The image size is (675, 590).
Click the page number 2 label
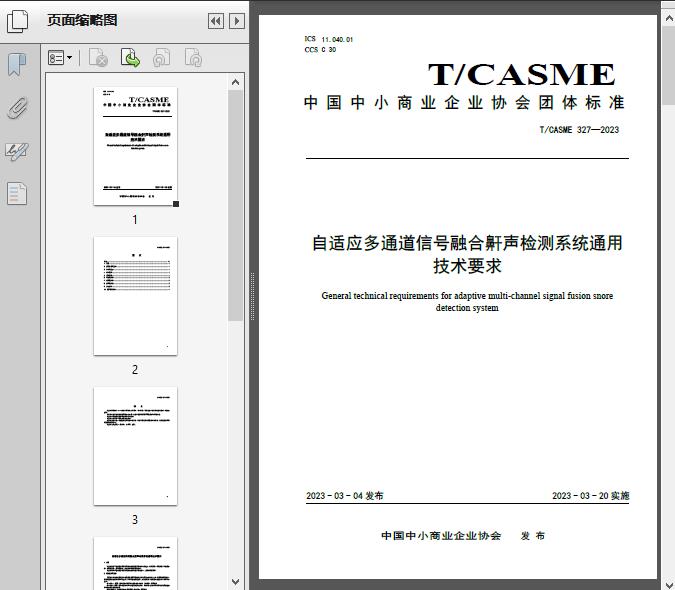tap(135, 370)
